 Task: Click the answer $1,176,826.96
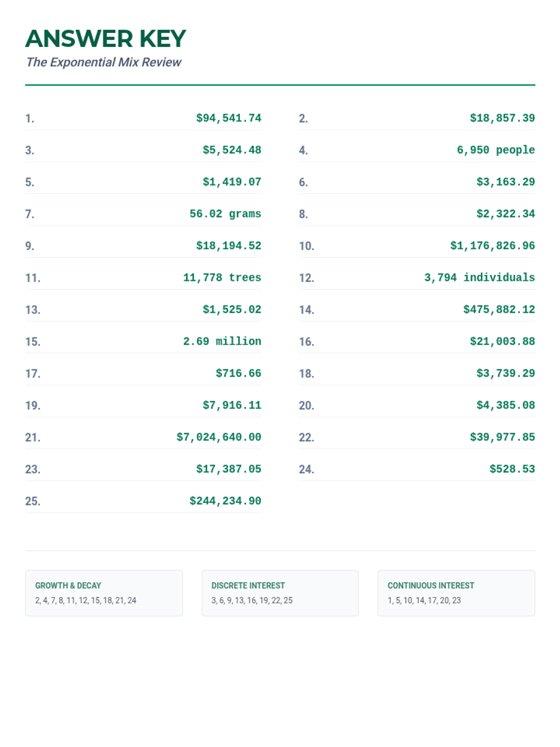(x=492, y=246)
